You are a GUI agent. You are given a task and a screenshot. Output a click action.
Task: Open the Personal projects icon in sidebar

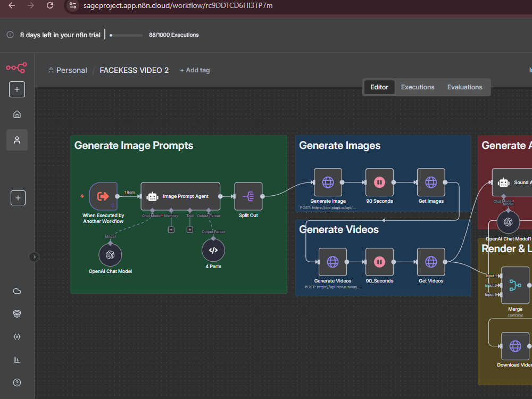17,140
